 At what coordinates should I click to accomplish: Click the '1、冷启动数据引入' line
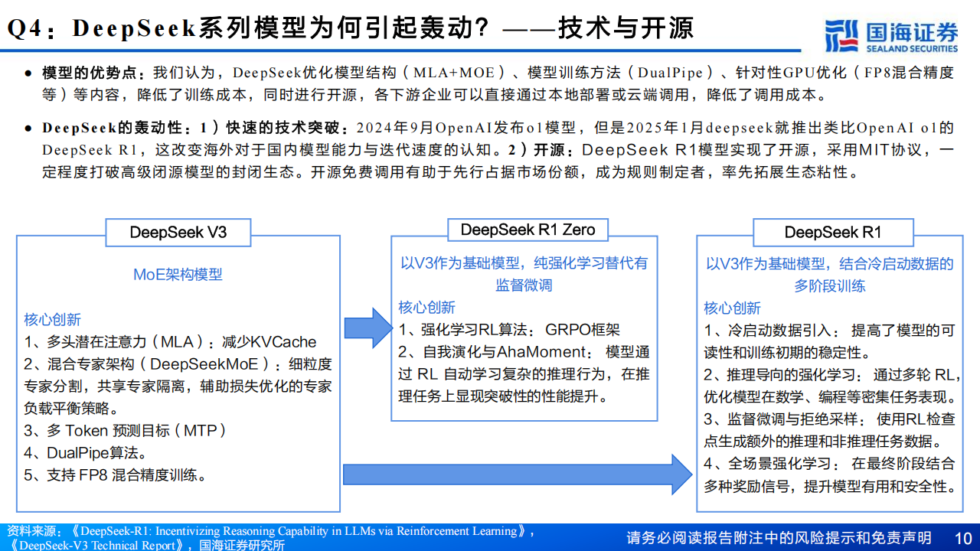(x=830, y=341)
